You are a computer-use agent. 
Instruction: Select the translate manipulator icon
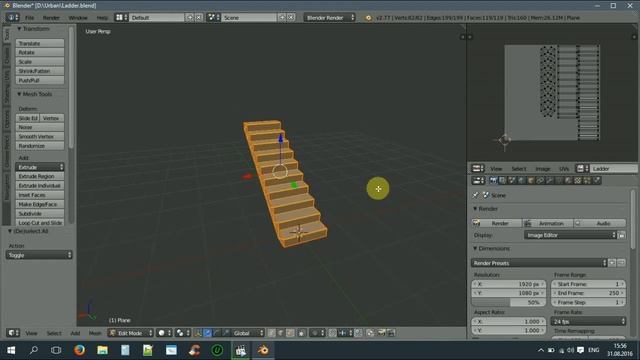(208, 333)
